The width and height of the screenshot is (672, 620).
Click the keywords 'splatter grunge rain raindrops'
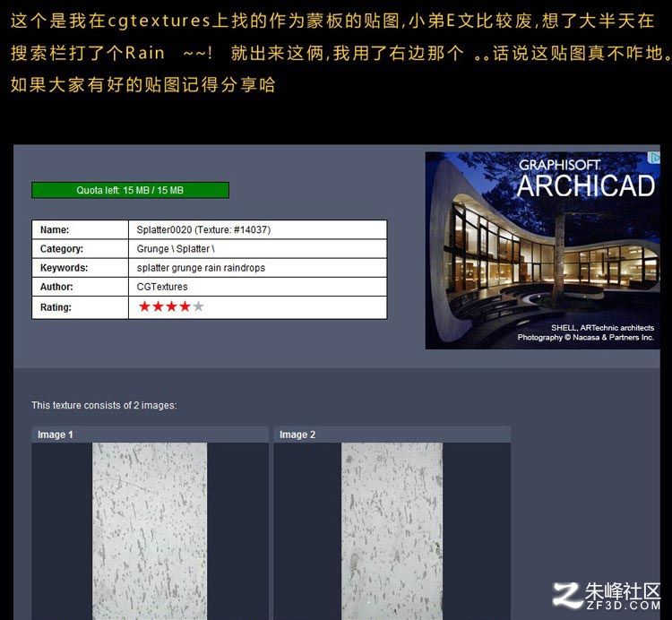click(201, 268)
